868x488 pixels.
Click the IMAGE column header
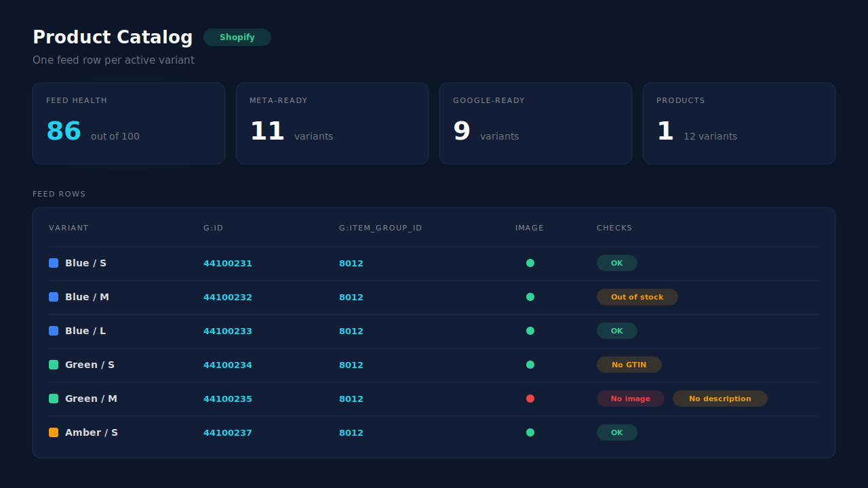coord(530,228)
